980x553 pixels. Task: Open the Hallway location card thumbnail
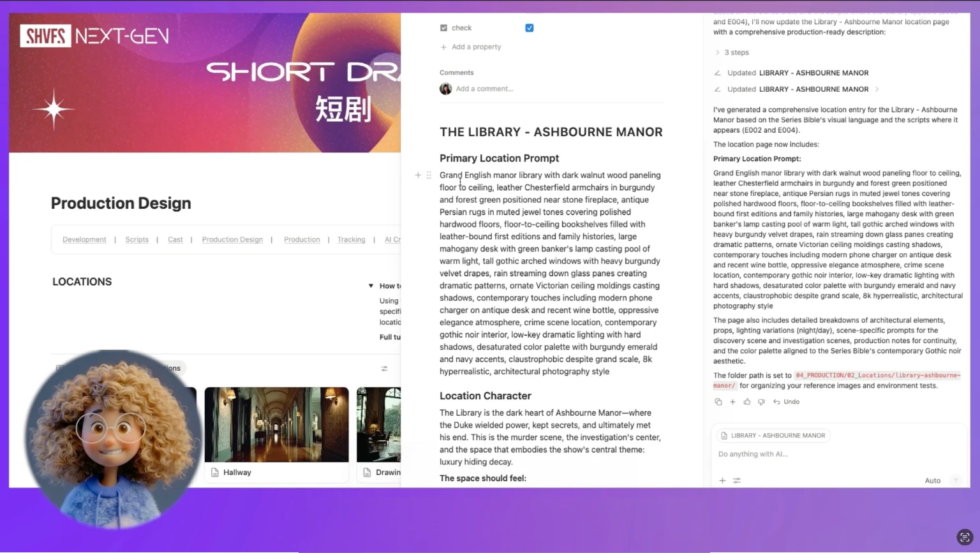276,425
